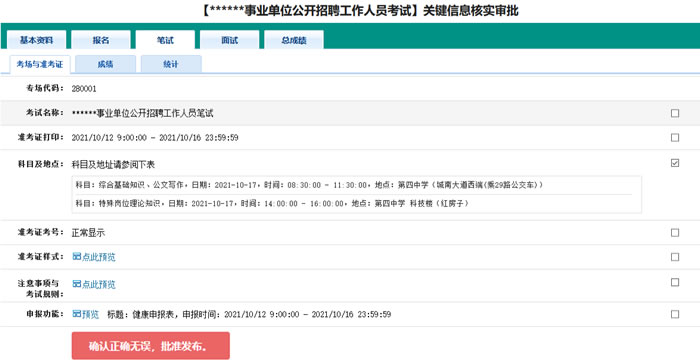Open the 基本资料 tab

37,40
